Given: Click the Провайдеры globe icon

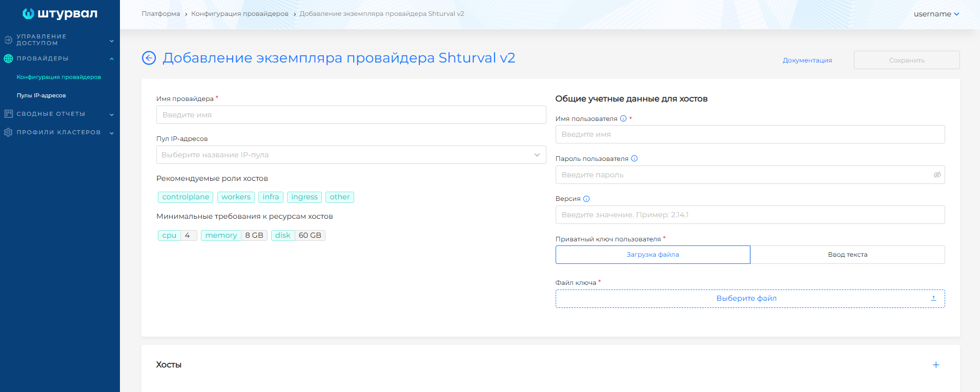Looking at the screenshot, I should [8, 58].
